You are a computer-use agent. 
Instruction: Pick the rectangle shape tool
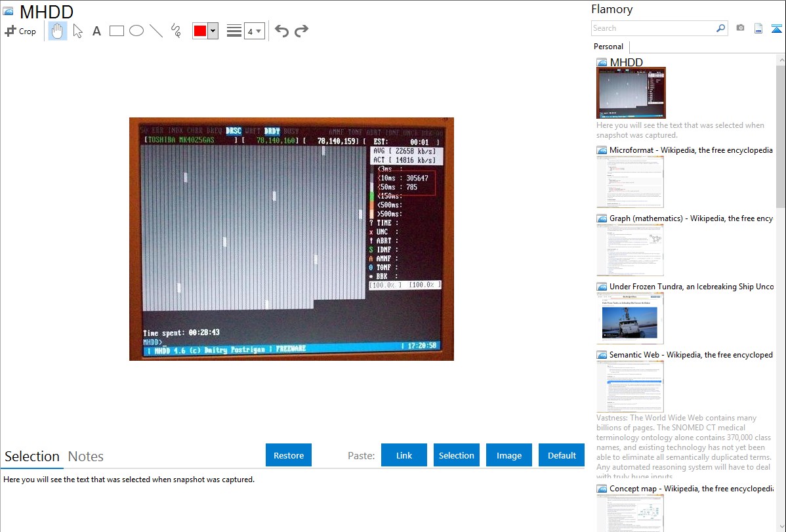point(117,31)
